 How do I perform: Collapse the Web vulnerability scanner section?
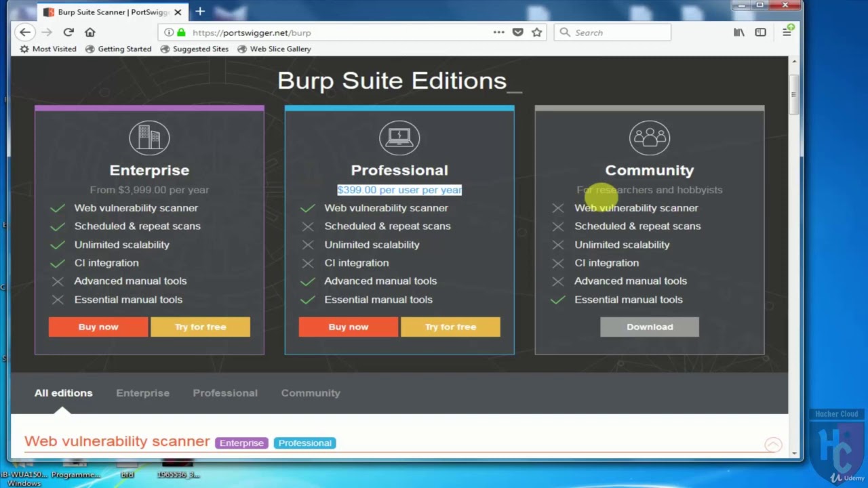coord(773,445)
